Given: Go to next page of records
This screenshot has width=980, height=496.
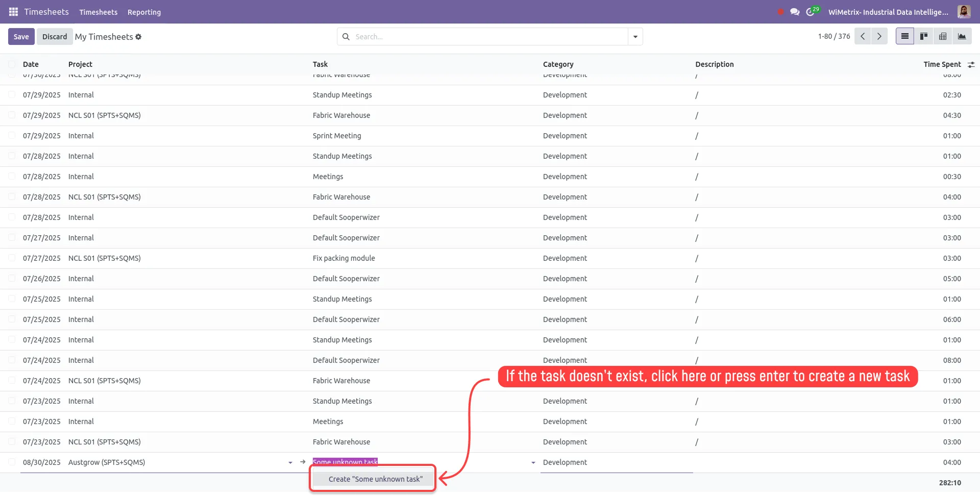Looking at the screenshot, I should (879, 36).
